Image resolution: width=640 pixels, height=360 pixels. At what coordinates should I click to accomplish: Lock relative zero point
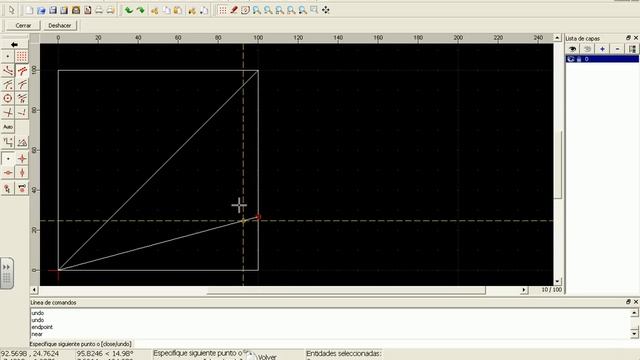22,188
